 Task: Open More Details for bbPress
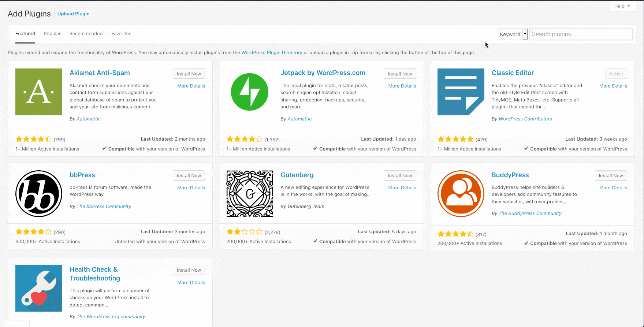[x=191, y=187]
